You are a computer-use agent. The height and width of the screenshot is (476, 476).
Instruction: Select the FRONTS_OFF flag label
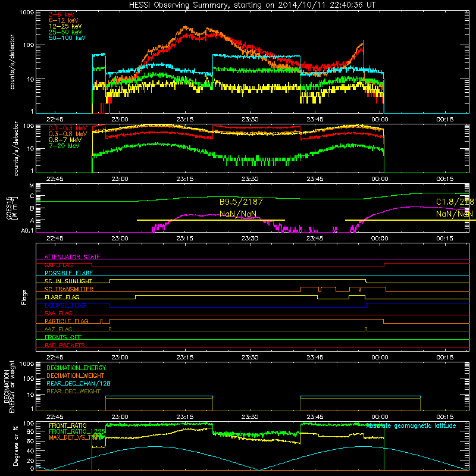click(63, 337)
